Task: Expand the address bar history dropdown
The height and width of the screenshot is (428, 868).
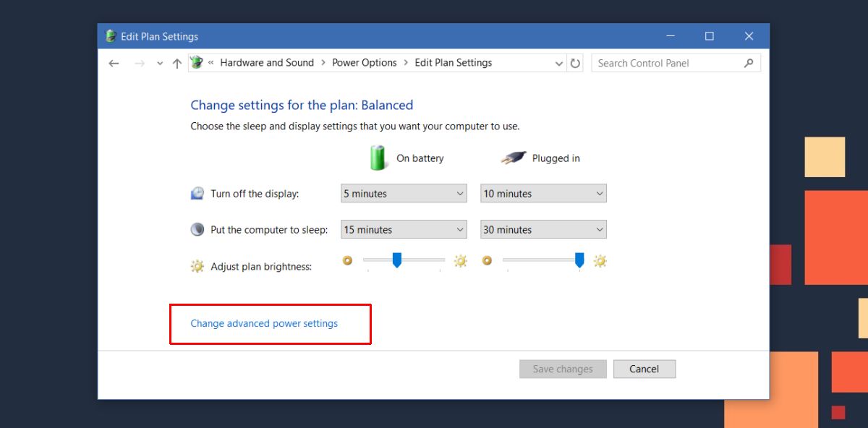Action: tap(559, 64)
